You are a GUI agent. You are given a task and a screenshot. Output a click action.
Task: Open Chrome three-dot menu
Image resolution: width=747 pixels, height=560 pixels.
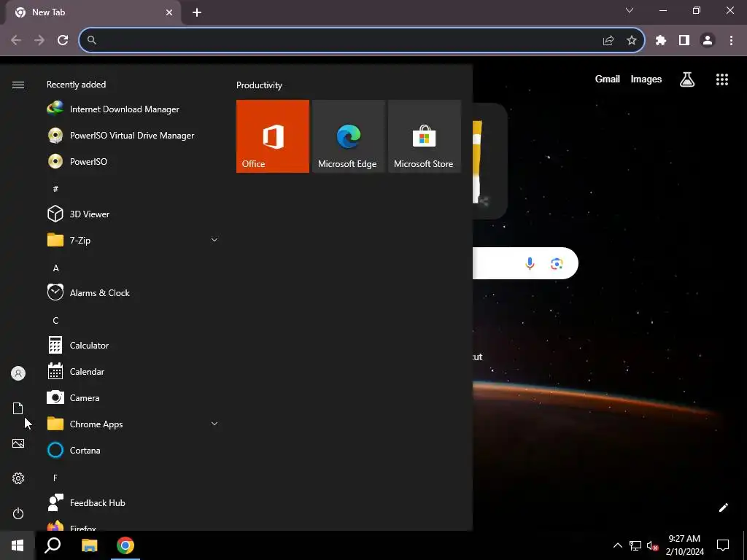coord(731,41)
